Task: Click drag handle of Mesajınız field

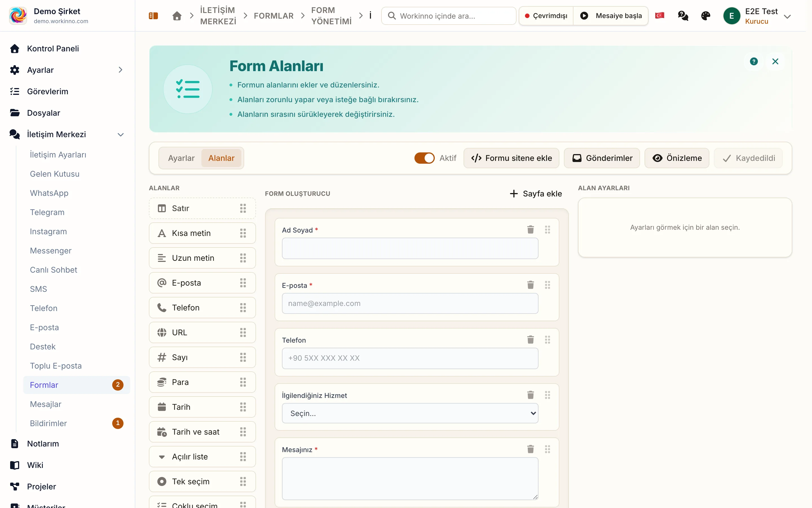Action: (548, 449)
